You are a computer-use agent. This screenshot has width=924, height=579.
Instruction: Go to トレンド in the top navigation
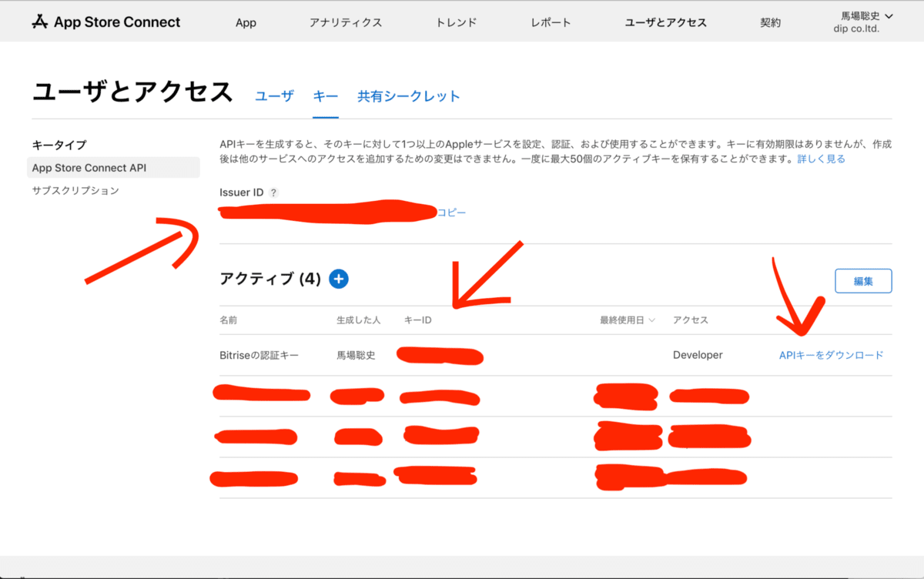tap(457, 22)
